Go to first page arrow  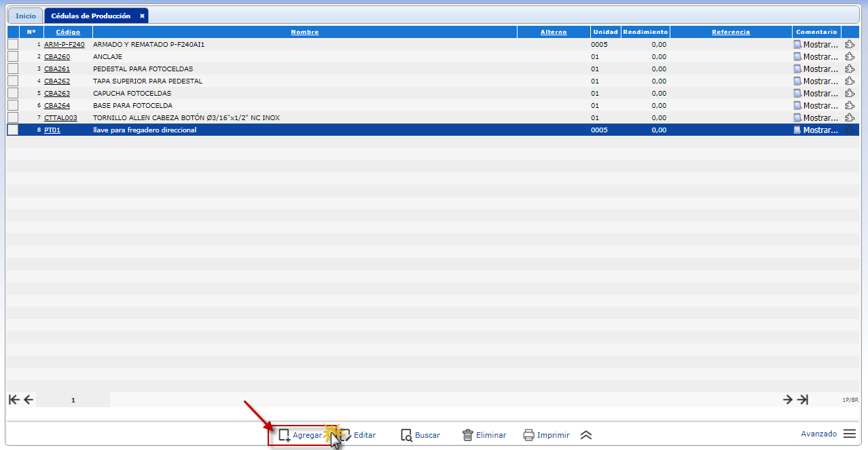coord(14,400)
